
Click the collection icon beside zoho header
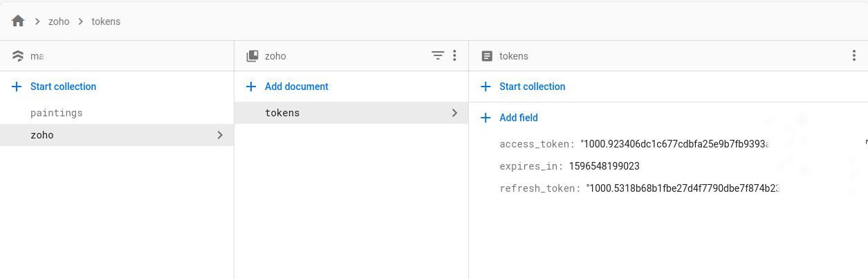252,56
